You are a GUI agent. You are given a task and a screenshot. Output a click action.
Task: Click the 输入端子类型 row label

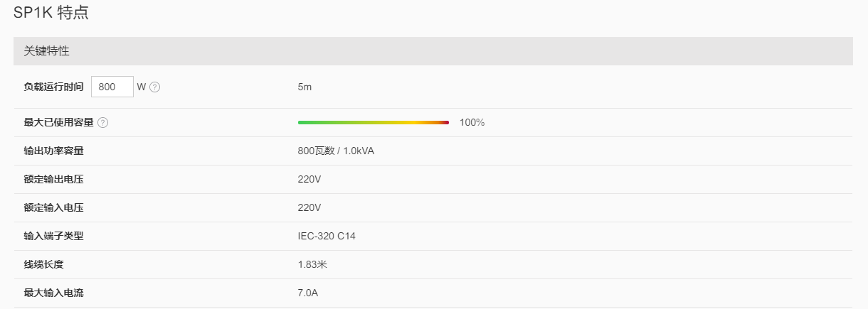pyautogui.click(x=53, y=236)
